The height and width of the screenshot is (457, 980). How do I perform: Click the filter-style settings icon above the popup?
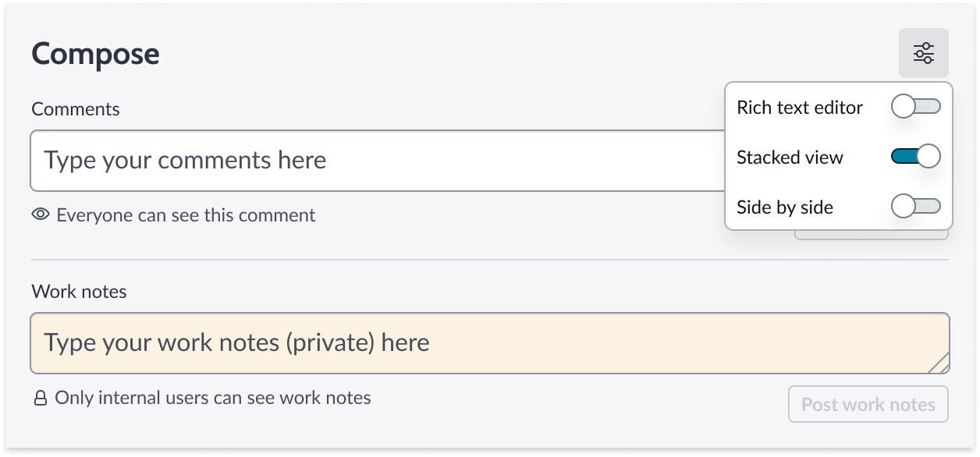923,53
